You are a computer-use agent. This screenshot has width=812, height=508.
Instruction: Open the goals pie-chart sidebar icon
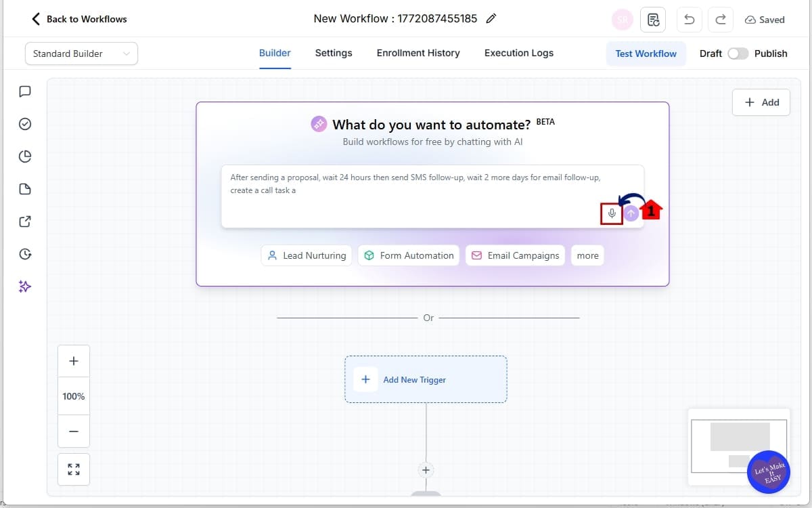point(24,156)
